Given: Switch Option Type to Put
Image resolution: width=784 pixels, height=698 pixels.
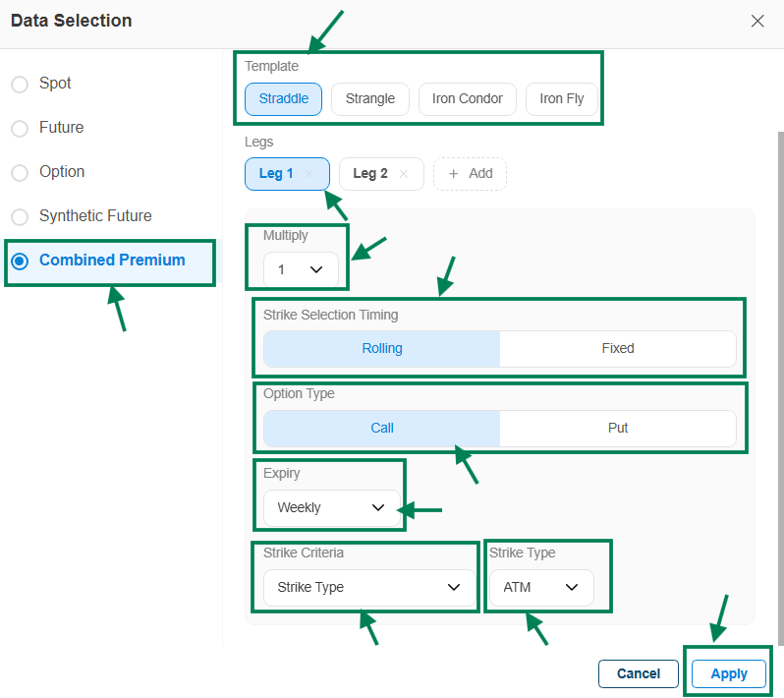Looking at the screenshot, I should point(618,429).
